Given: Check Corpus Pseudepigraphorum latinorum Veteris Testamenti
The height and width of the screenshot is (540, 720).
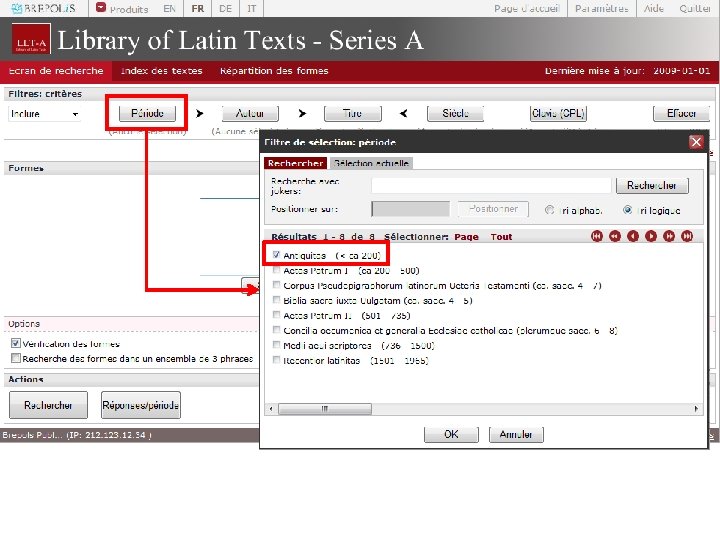Looking at the screenshot, I should coord(276,285).
